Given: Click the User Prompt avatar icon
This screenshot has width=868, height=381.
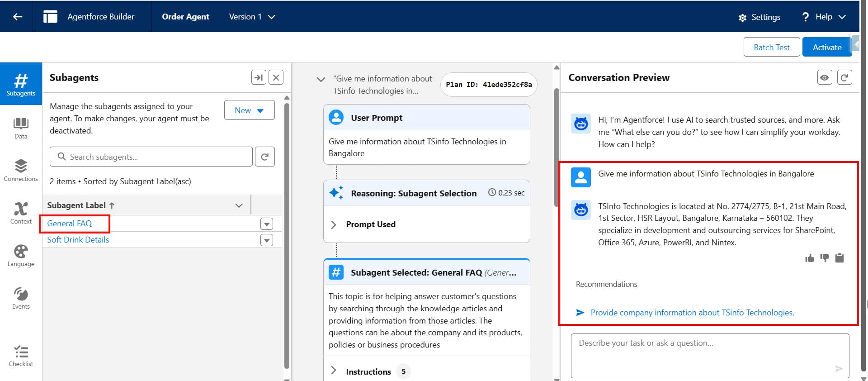Looking at the screenshot, I should 336,118.
